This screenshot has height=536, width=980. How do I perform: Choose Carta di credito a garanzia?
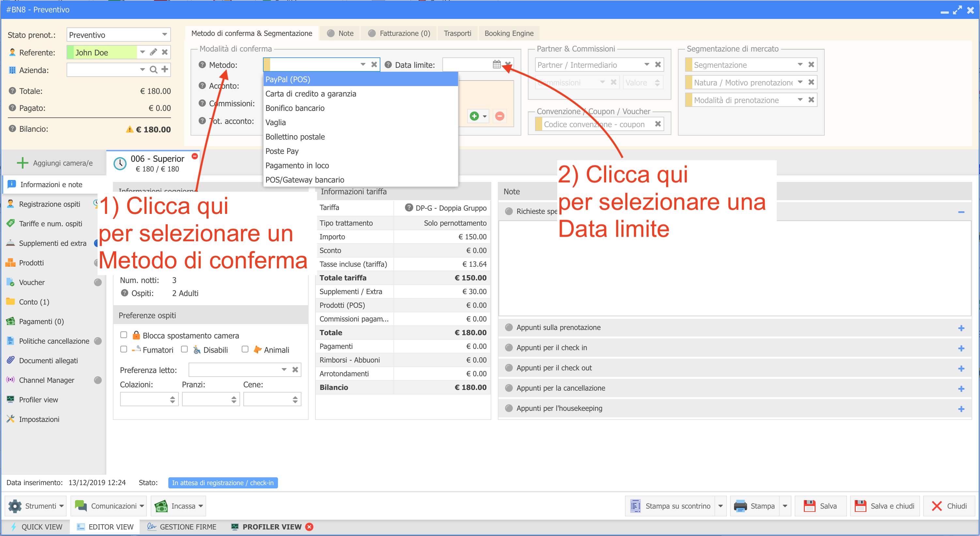(360, 94)
